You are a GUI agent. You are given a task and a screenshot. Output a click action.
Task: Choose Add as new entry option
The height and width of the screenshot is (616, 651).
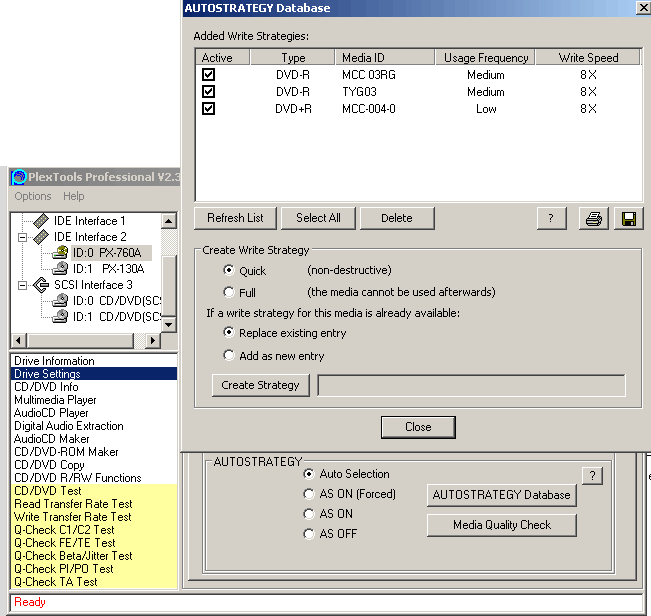pos(229,355)
